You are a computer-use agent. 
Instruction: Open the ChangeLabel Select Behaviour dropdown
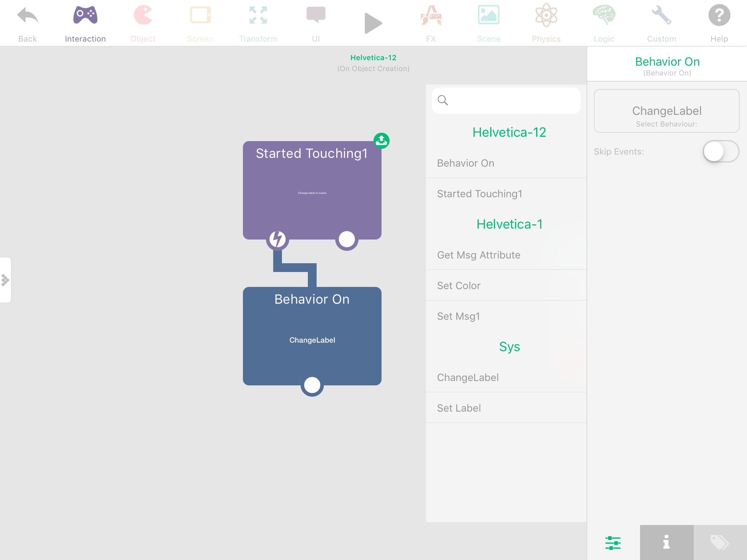[666, 111]
